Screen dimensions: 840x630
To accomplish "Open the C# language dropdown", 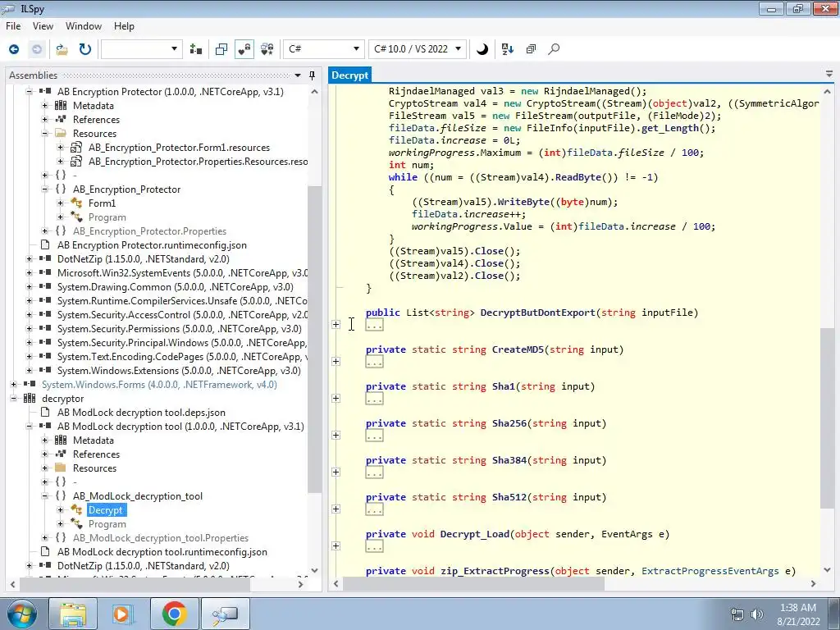I will coord(323,49).
